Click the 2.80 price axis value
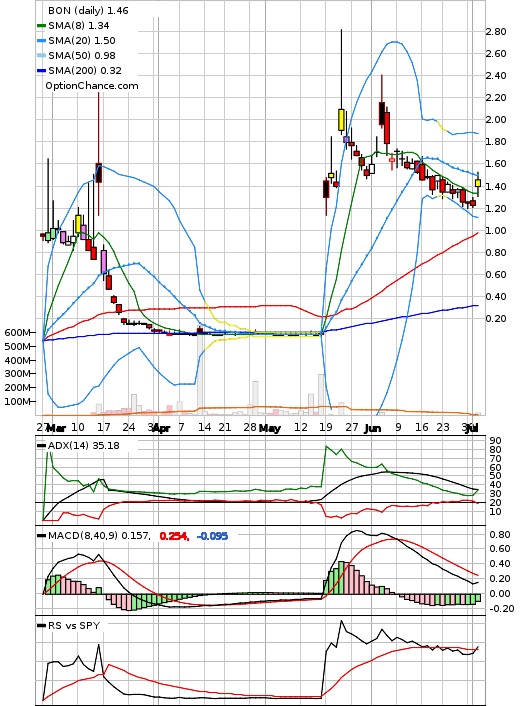This screenshot has height=706, width=526. (x=496, y=32)
